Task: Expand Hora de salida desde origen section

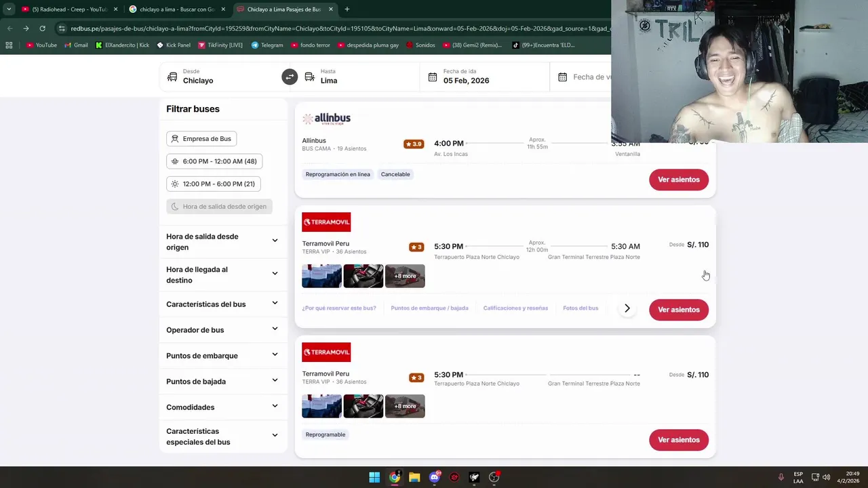Action: click(222, 242)
